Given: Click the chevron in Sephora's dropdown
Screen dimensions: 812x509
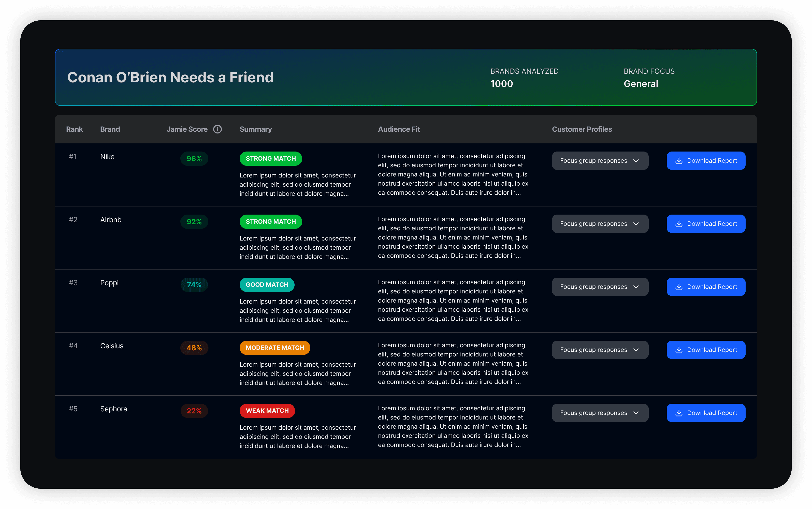Looking at the screenshot, I should click(636, 413).
